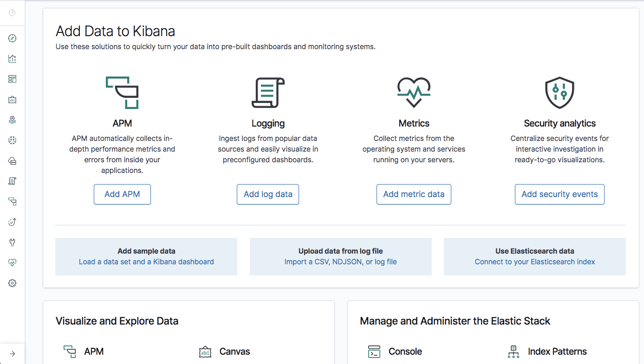This screenshot has height=364, width=644.
Task: Click the 'Security analytics' heading text
Action: (559, 123)
